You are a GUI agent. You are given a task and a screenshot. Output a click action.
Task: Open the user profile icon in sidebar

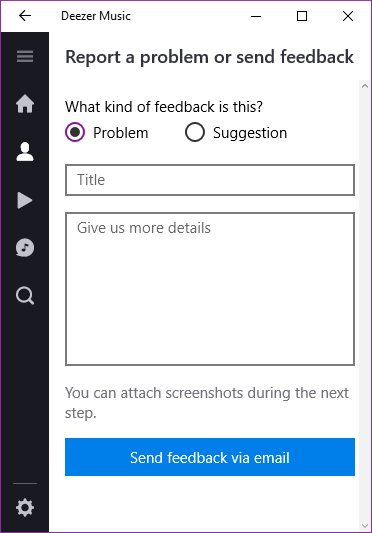(x=25, y=152)
